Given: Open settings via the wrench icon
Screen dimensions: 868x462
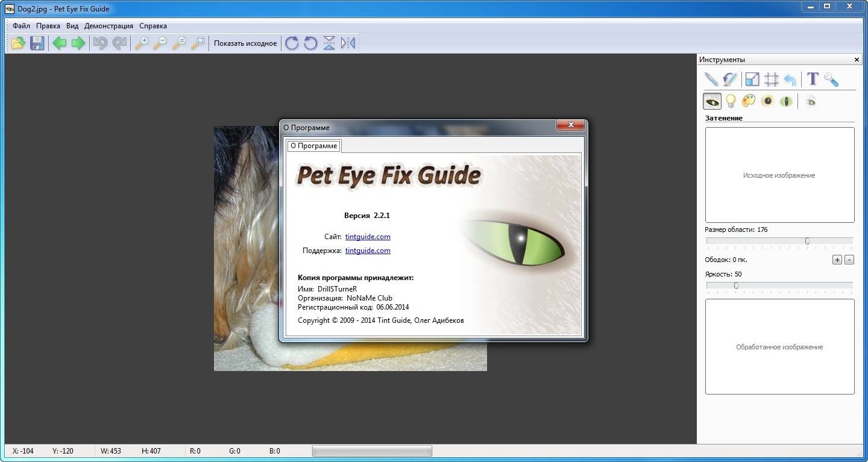Looking at the screenshot, I should pyautogui.click(x=831, y=79).
